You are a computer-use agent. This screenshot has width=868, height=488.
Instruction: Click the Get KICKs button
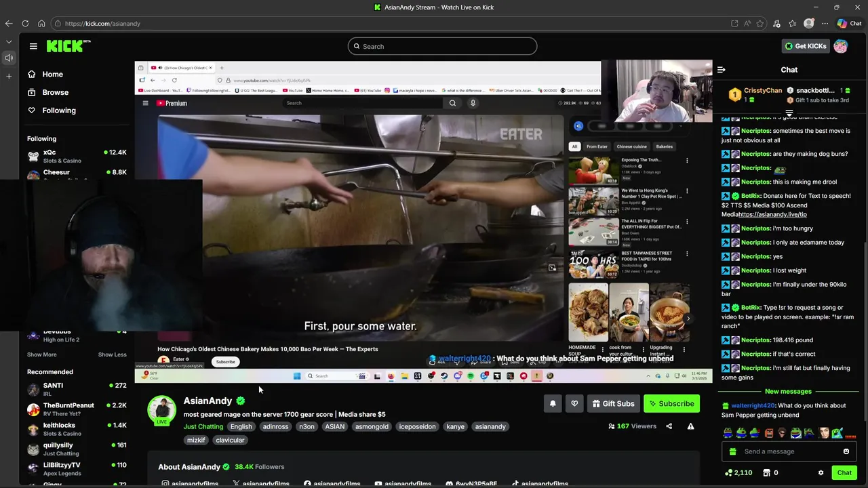tap(806, 46)
